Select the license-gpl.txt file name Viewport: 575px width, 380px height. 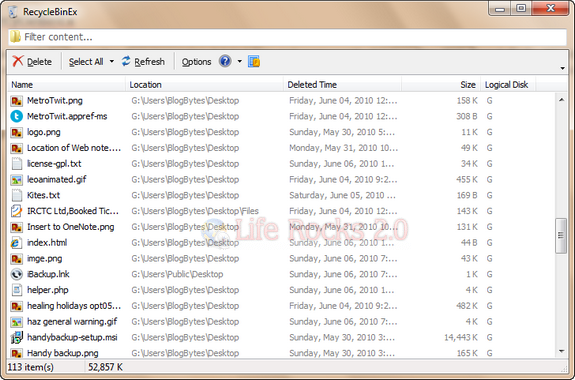tap(54, 164)
